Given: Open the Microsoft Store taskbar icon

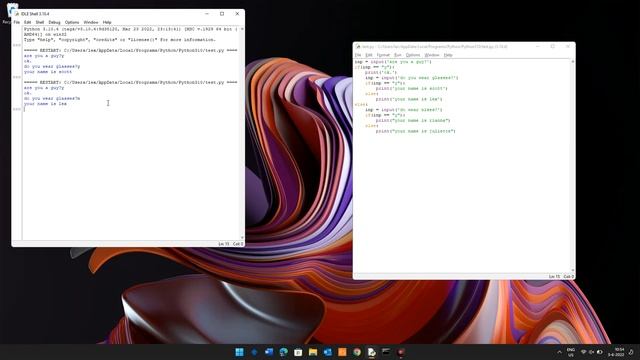Looking at the screenshot, I should tap(298, 352).
